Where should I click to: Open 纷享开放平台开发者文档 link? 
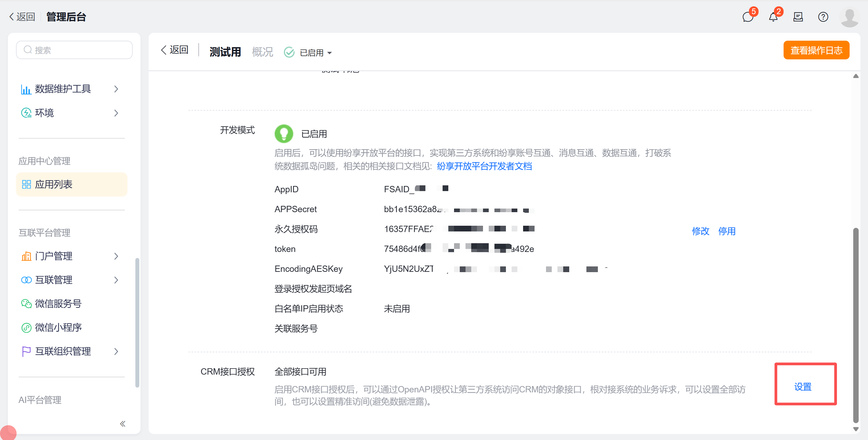[484, 166]
